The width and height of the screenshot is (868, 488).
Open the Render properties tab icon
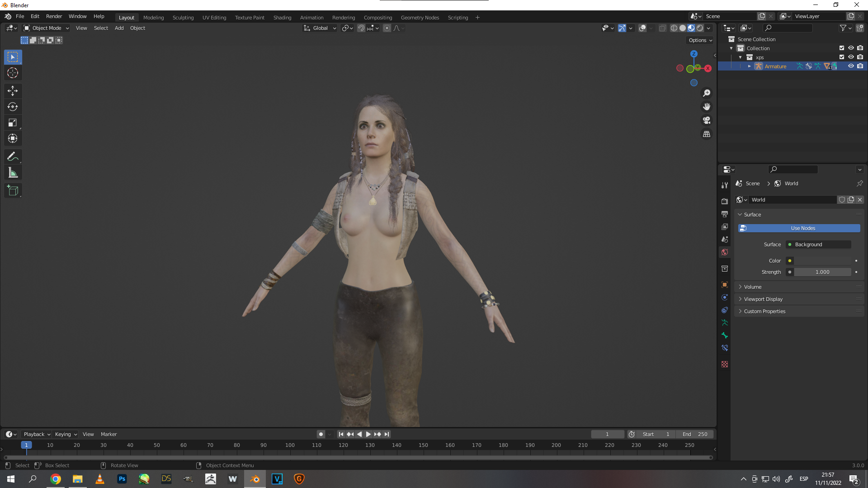coord(725,201)
